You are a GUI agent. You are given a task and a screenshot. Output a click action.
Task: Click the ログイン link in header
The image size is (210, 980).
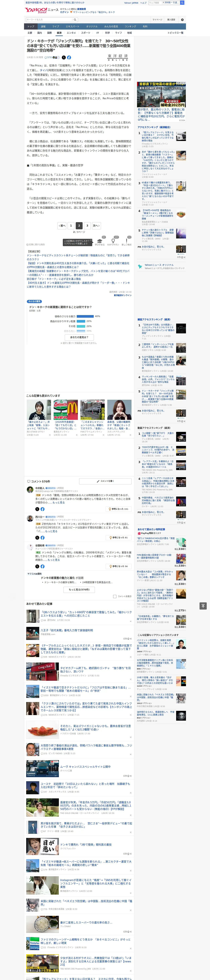coord(64,12)
